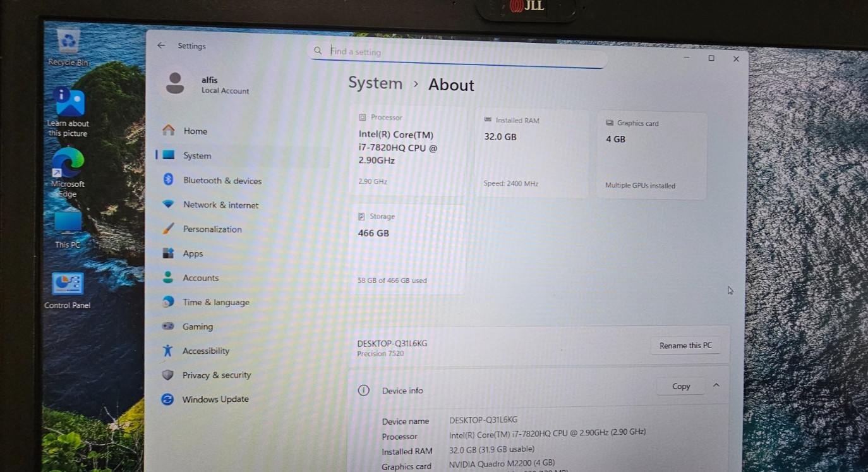Click the Find a setting search box

pos(458,54)
